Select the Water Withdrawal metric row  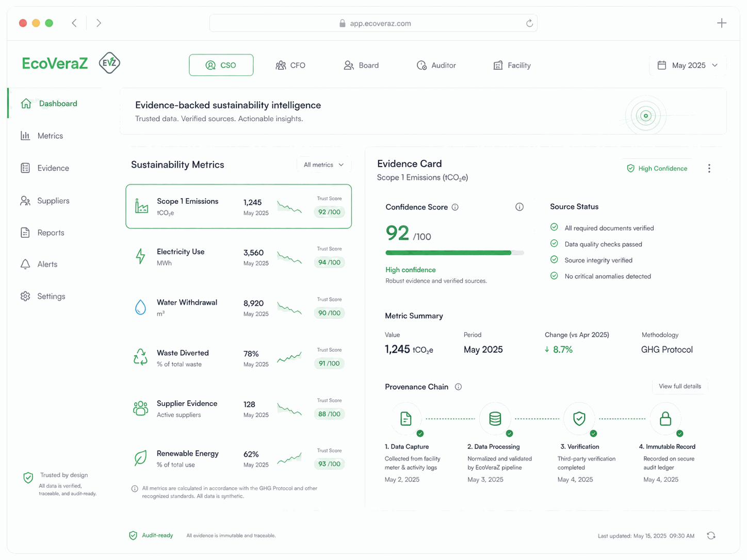[238, 307]
